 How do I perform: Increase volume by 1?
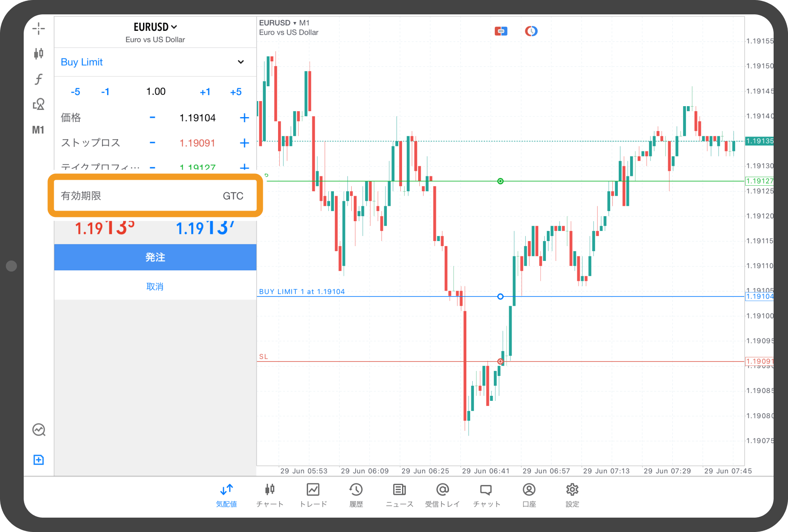(205, 92)
